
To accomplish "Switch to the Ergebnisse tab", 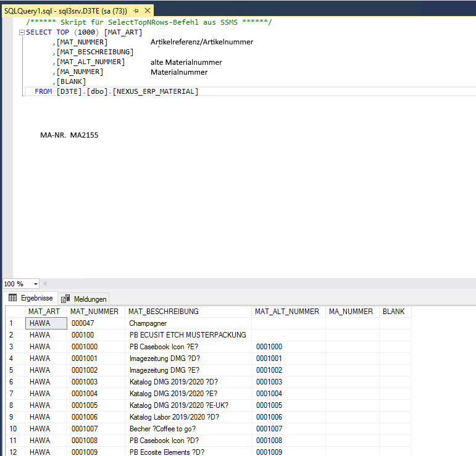I will (31, 298).
